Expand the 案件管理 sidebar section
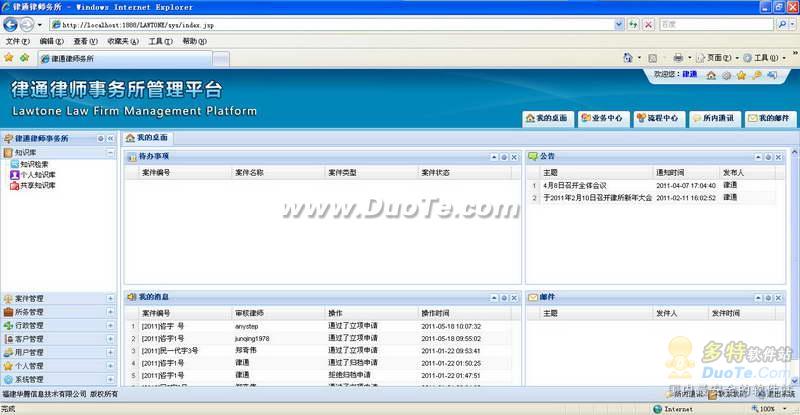This screenshot has width=800, height=415. (110, 298)
